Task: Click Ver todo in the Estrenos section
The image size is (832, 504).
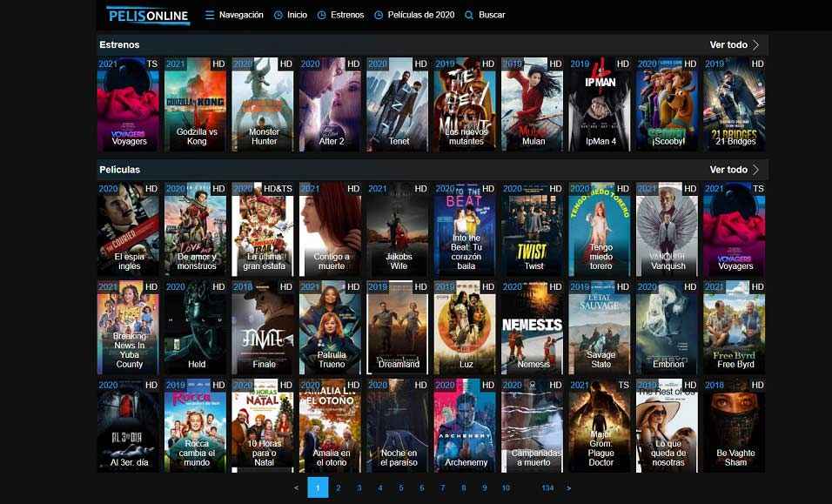Action: (x=728, y=44)
